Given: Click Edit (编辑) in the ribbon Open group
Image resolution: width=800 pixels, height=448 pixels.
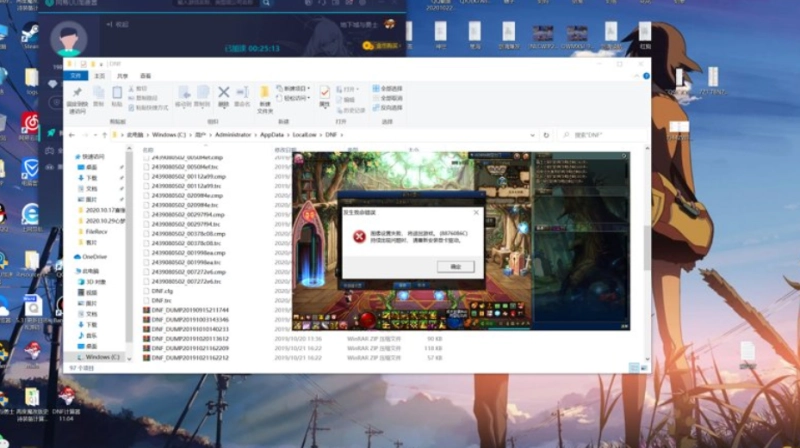Looking at the screenshot, I should click(x=345, y=99).
